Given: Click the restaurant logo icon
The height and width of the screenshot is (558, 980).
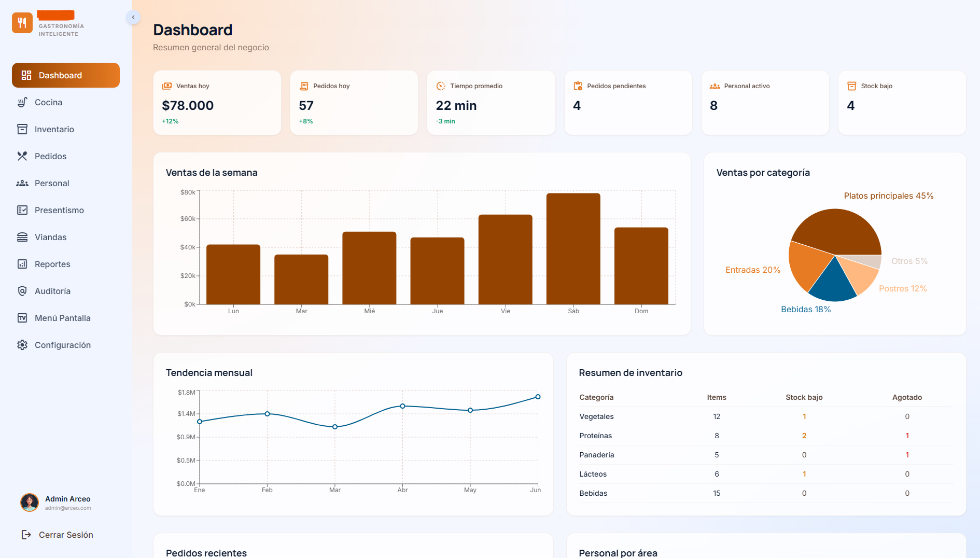Looking at the screenshot, I should click(x=22, y=23).
